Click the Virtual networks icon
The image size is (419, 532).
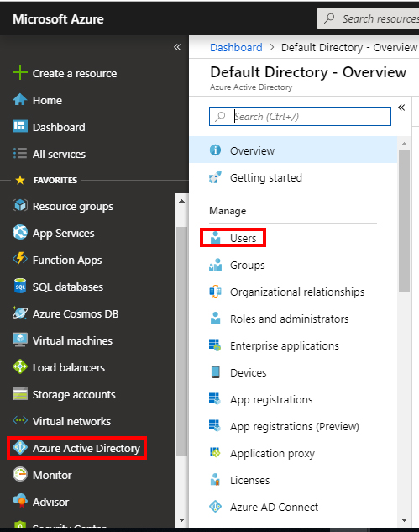click(x=20, y=421)
